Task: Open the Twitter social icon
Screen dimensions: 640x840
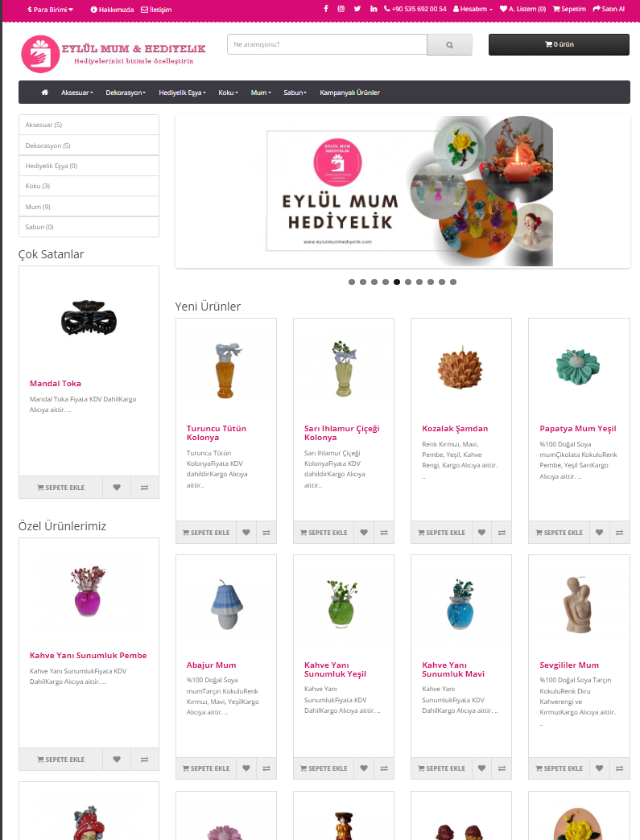Action: point(357,9)
